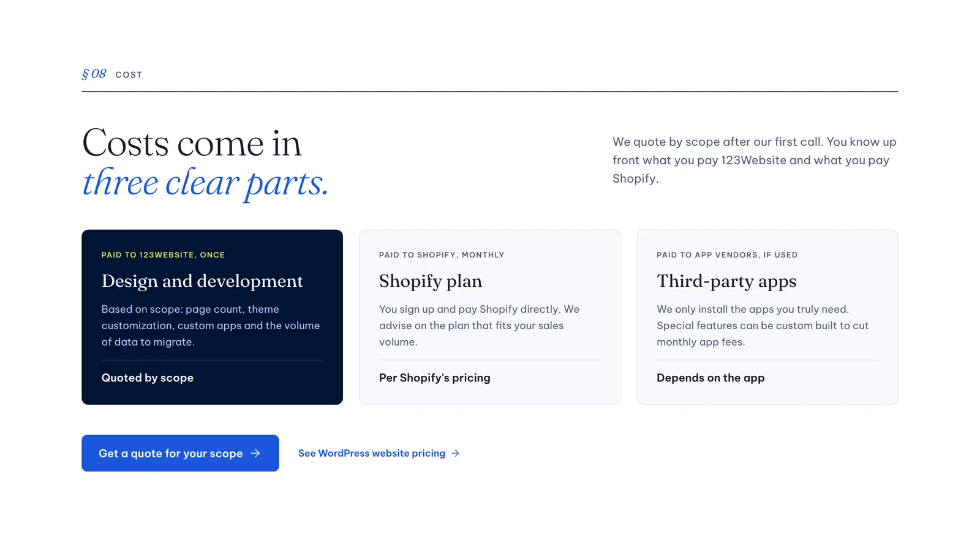Image resolution: width=980 pixels, height=537 pixels.
Task: Click the description starting 'Based on scope: page count'
Action: coord(211,326)
